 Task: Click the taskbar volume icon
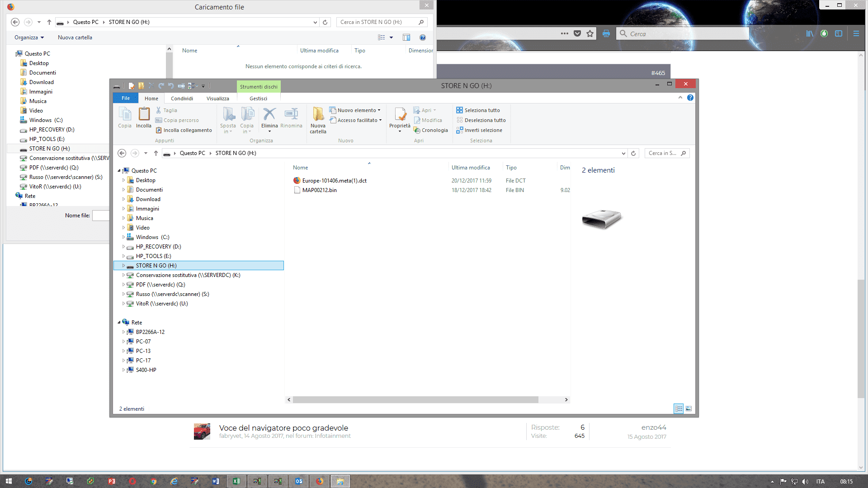tap(805, 482)
